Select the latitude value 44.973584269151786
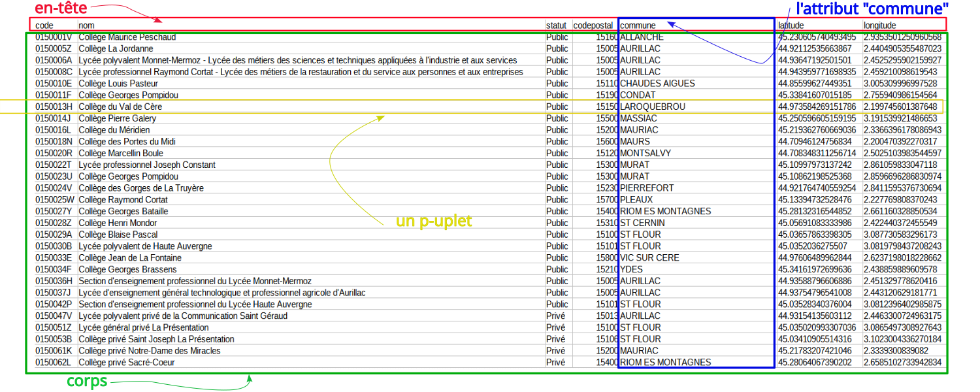980x392 pixels. point(817,106)
